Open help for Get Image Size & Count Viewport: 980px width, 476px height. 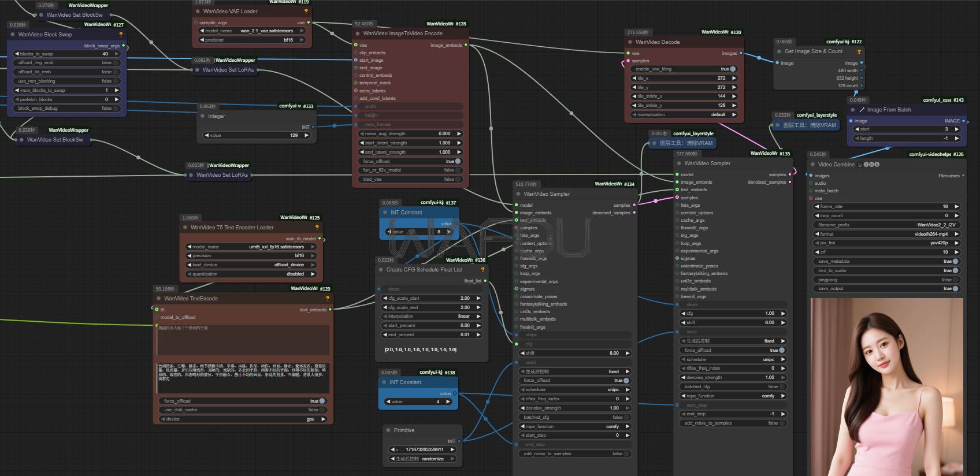(x=859, y=51)
